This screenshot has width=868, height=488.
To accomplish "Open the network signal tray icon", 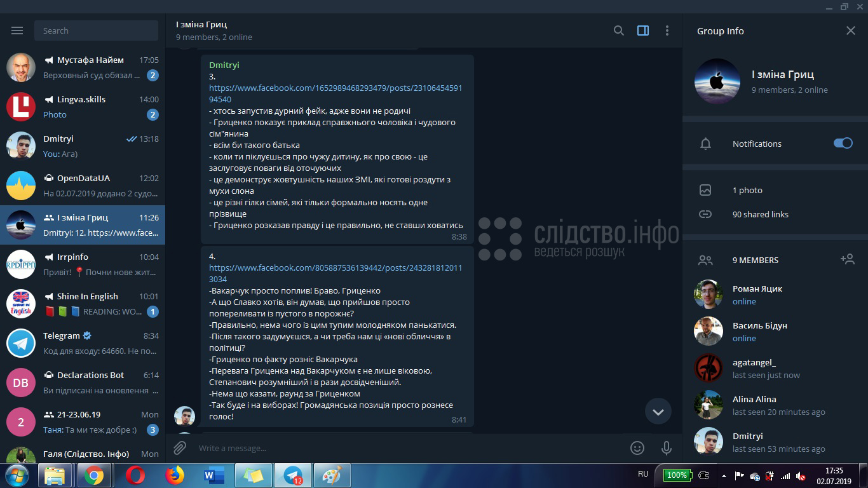I will pos(785,475).
